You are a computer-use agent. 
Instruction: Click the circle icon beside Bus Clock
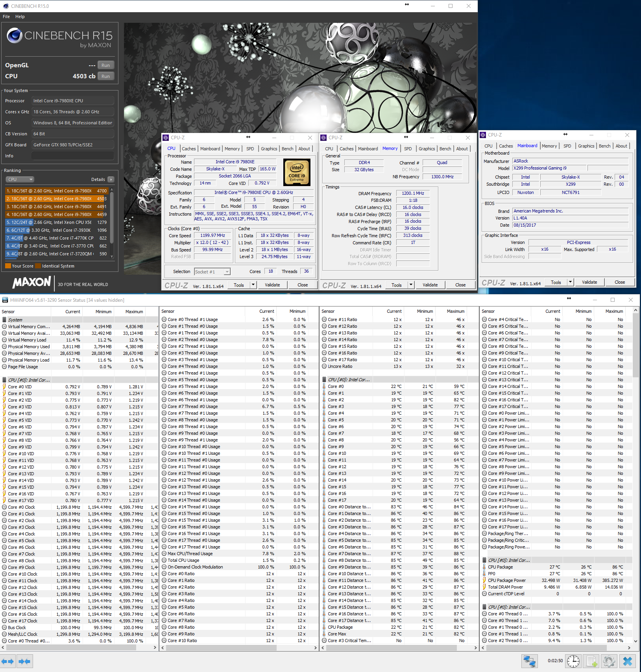(x=4, y=628)
